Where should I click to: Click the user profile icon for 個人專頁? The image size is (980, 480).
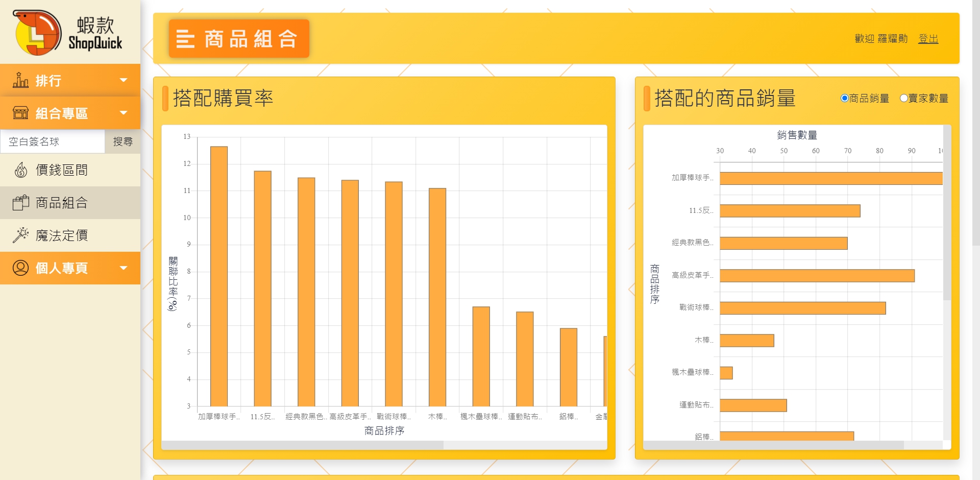click(x=20, y=268)
